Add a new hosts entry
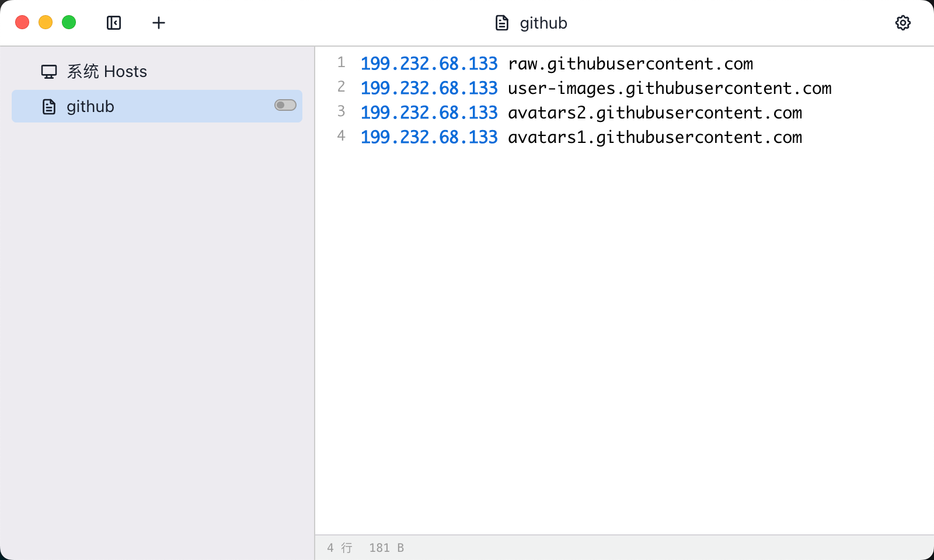 pyautogui.click(x=159, y=23)
